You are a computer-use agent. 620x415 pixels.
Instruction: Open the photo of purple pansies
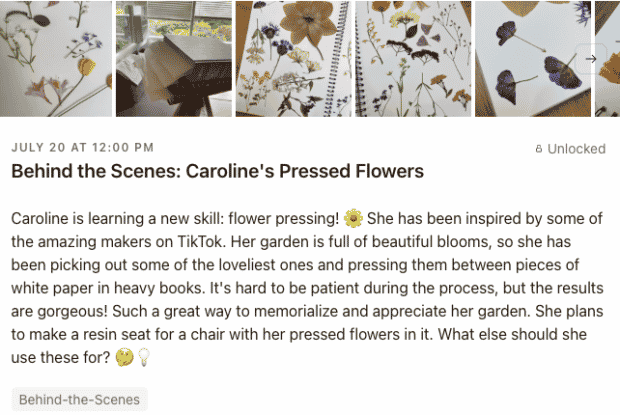click(533, 59)
